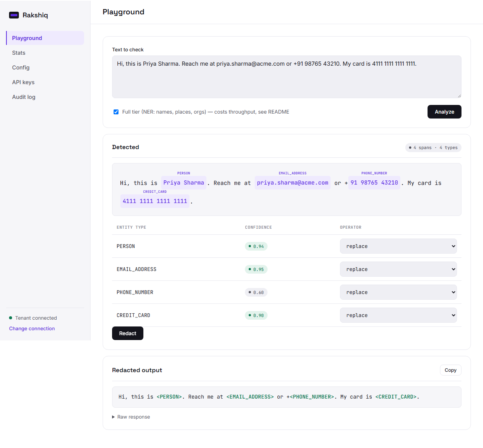This screenshot has height=448, width=483.
Task: Copy the redacted output
Action: pyautogui.click(x=450, y=370)
